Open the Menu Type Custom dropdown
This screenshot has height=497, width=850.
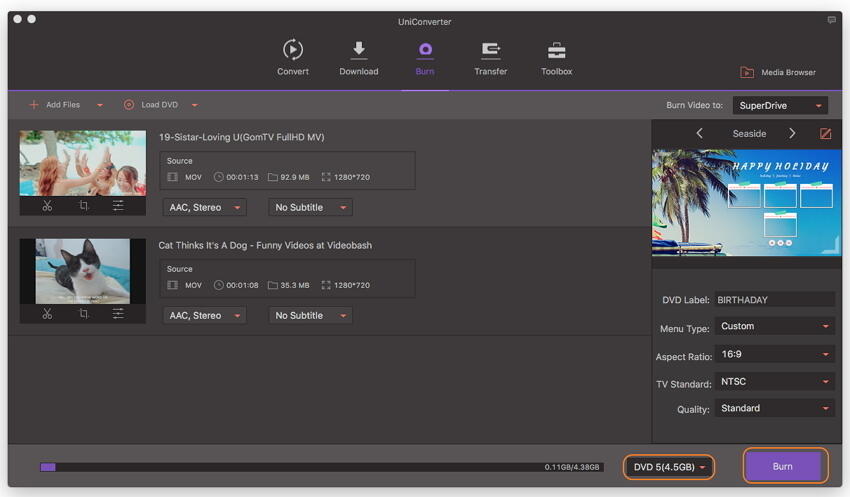pyautogui.click(x=775, y=326)
